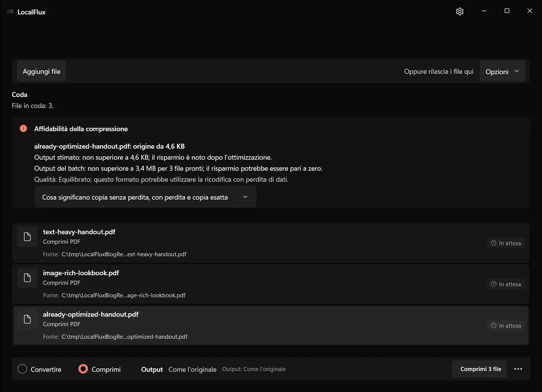Click the 'Output stimato' line
542x392 pixels.
[153, 157]
